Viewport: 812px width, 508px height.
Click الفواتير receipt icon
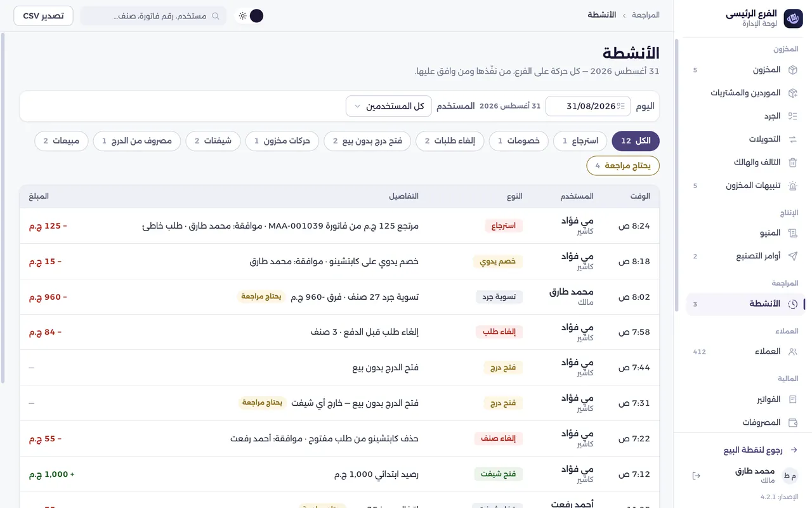(792, 399)
